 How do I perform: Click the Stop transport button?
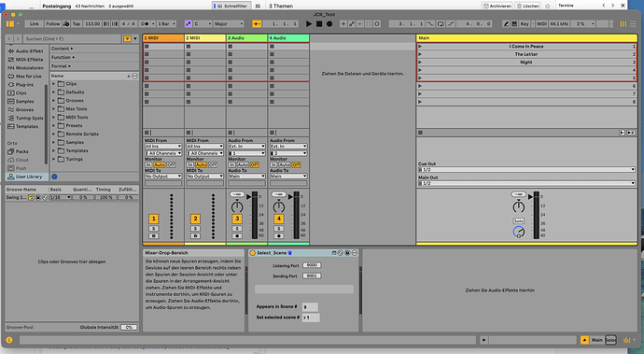tap(319, 24)
